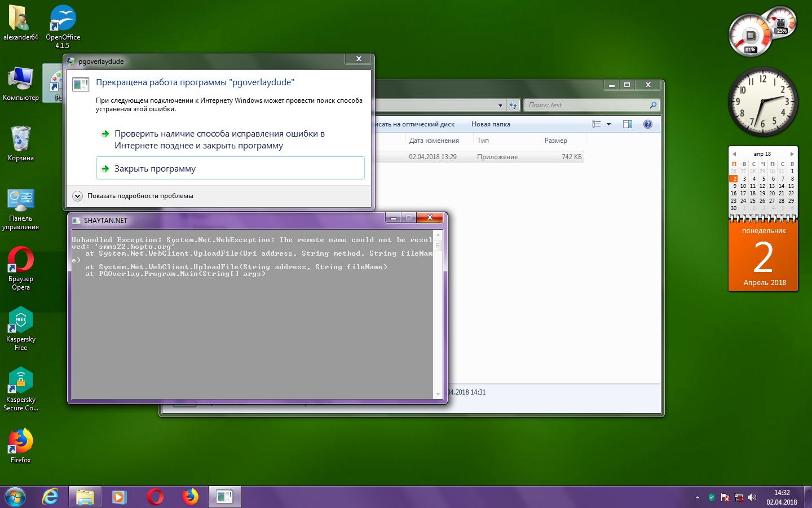Toggle the Explorer preview pane button
The image size is (812, 508).
[628, 124]
